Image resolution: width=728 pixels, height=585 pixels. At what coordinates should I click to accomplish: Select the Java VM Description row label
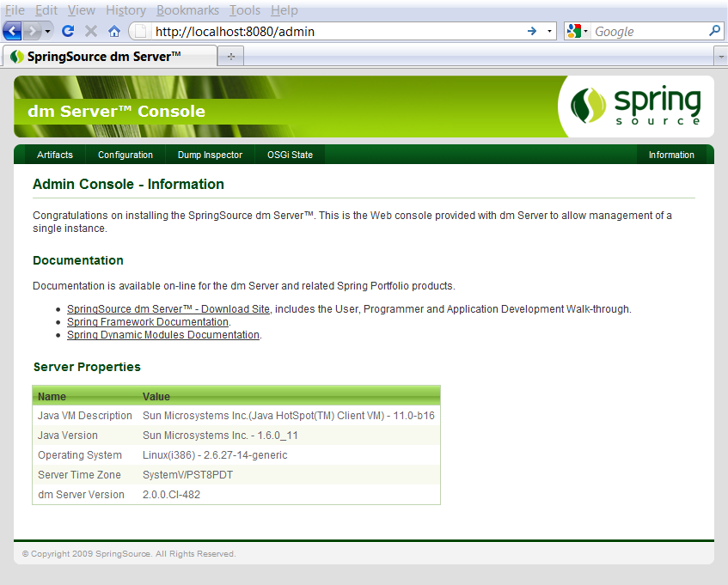coord(85,416)
